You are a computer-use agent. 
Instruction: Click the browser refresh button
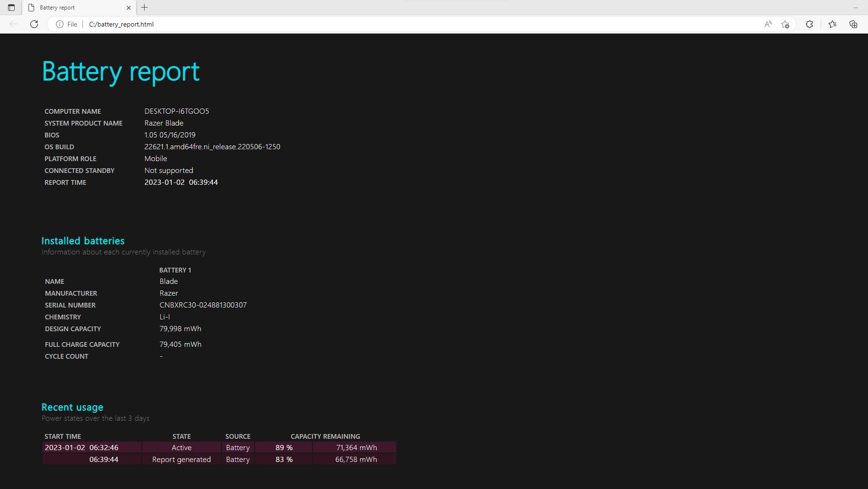34,24
